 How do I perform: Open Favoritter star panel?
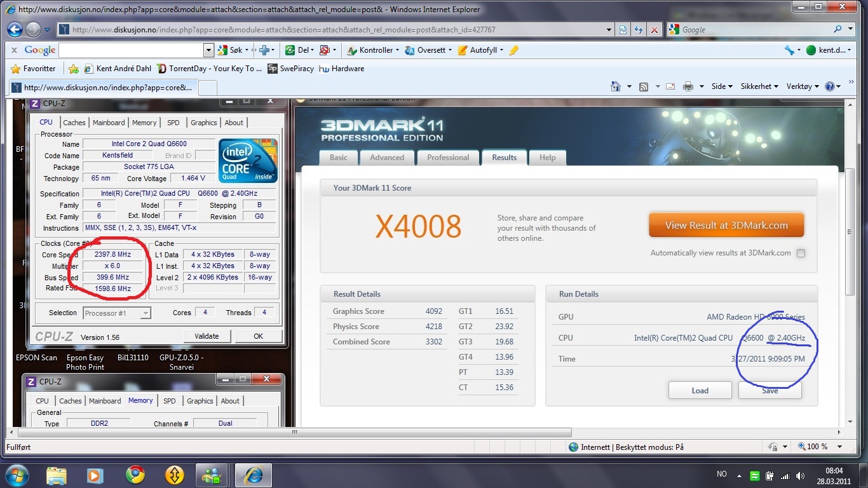click(x=34, y=69)
